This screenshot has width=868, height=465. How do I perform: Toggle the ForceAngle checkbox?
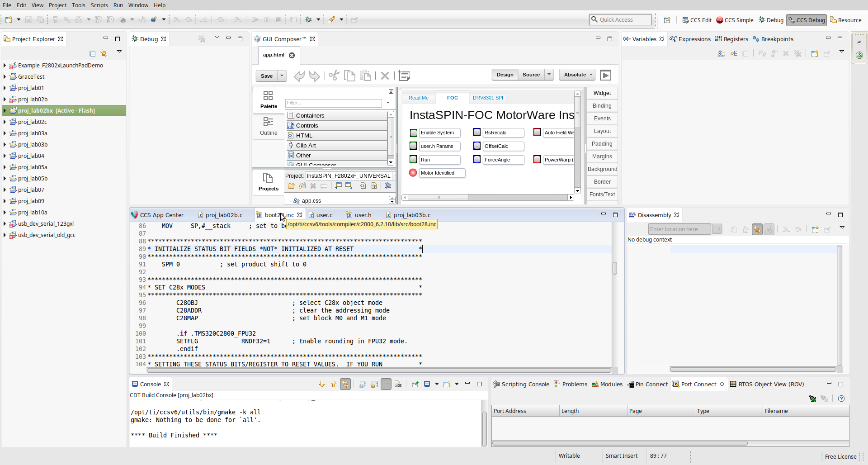tap(477, 159)
